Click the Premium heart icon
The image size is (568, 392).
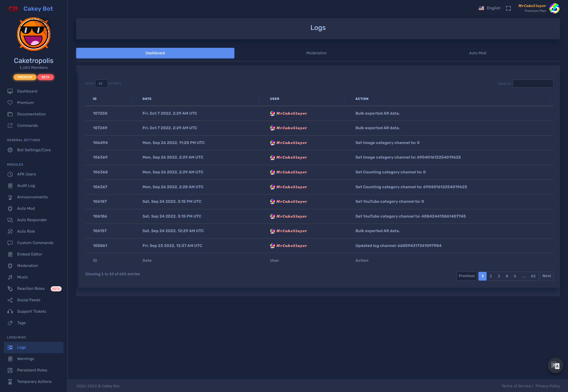(x=10, y=103)
